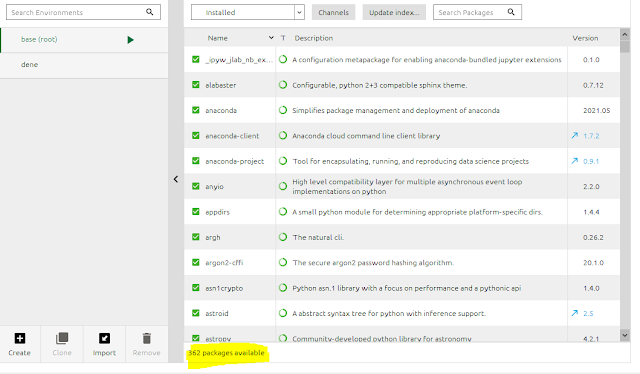Click the astroid package name
Screen dimensions: 640x374
pos(217,314)
